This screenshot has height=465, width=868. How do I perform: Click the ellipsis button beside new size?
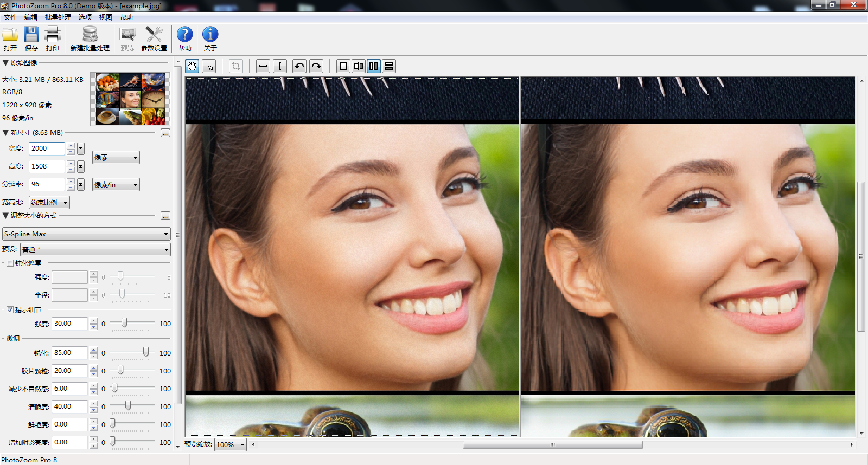pyautogui.click(x=165, y=133)
